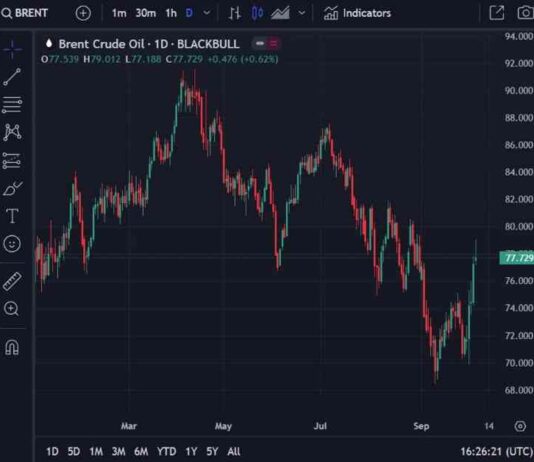Image resolution: width=534 pixels, height=462 pixels.
Task: Toggle the red status button beside chart title
Action: click(x=273, y=43)
